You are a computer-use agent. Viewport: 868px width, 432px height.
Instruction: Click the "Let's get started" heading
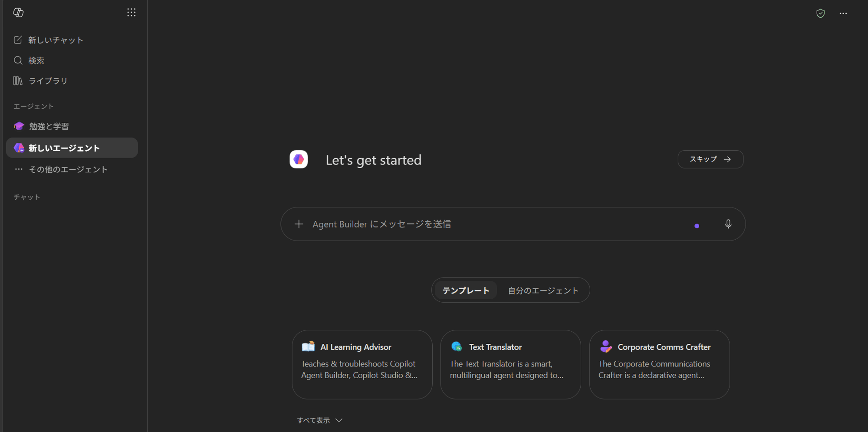373,160
